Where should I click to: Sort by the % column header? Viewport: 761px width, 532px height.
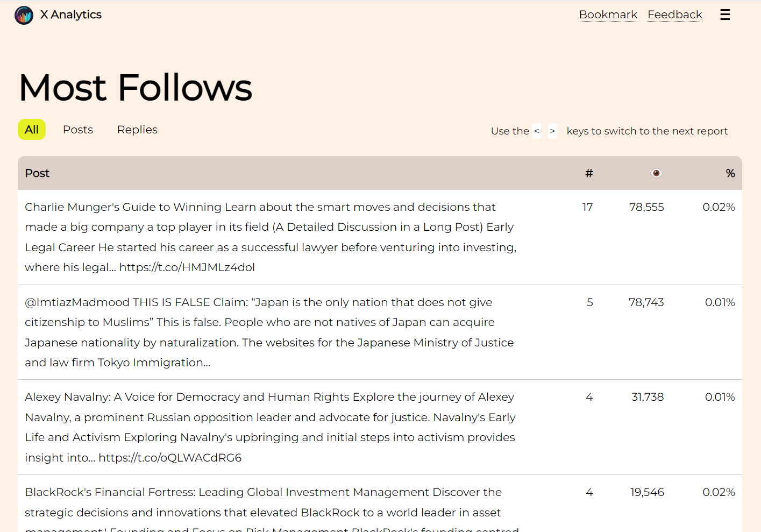tap(730, 173)
